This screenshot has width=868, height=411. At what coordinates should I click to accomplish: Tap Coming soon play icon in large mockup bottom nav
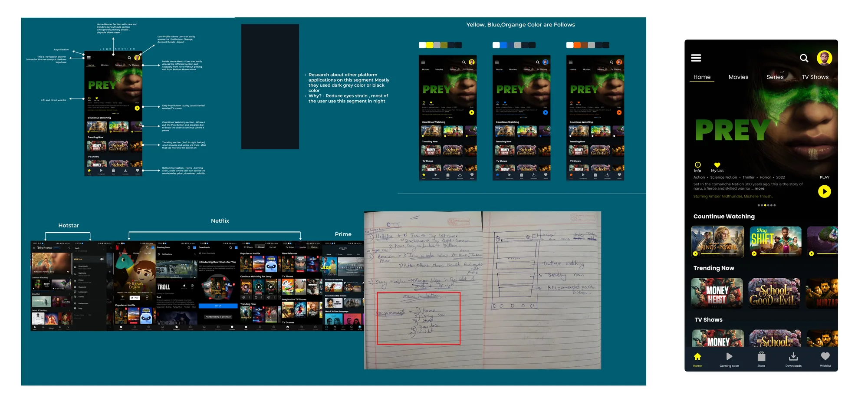tap(729, 357)
